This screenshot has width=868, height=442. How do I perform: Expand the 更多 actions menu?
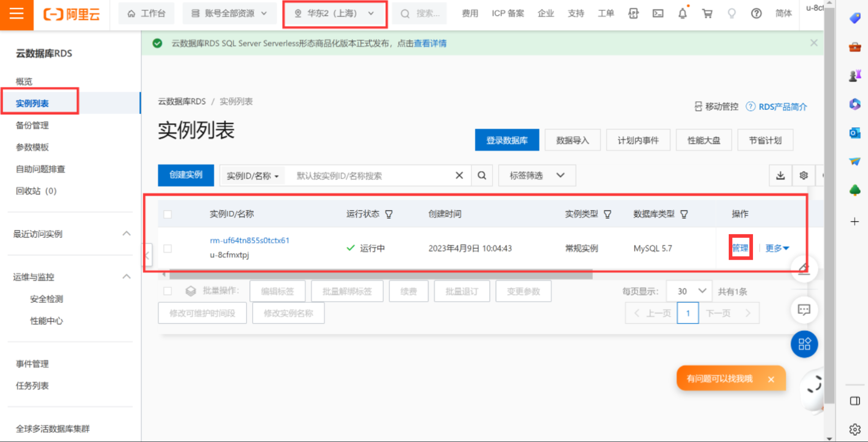[x=777, y=248]
